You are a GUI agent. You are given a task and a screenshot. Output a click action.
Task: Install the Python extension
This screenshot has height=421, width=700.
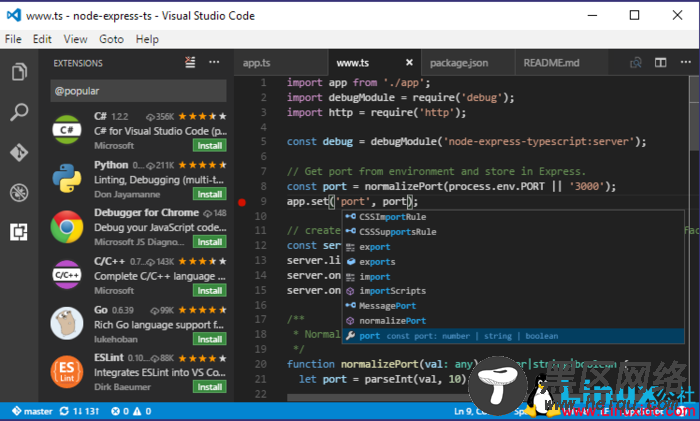pyautogui.click(x=210, y=194)
